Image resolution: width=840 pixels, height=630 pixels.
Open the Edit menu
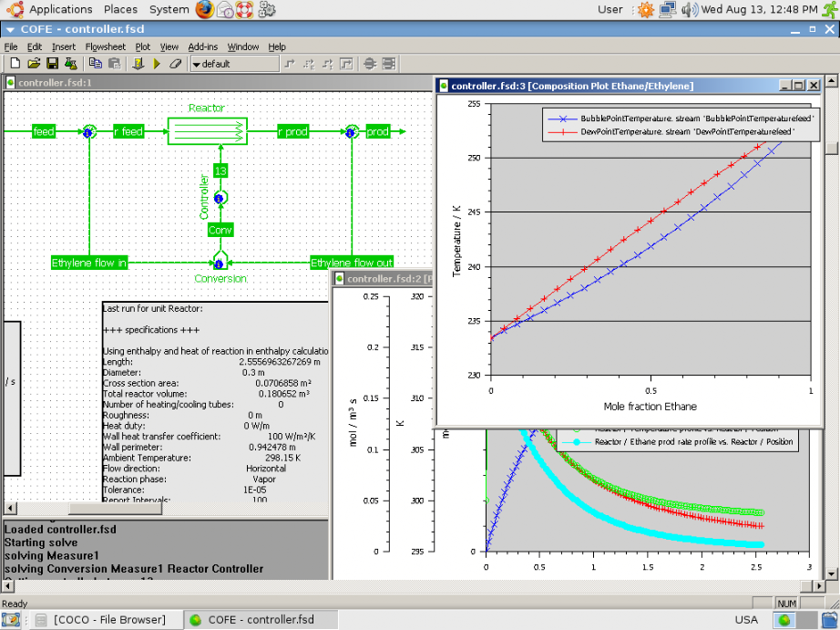35,46
